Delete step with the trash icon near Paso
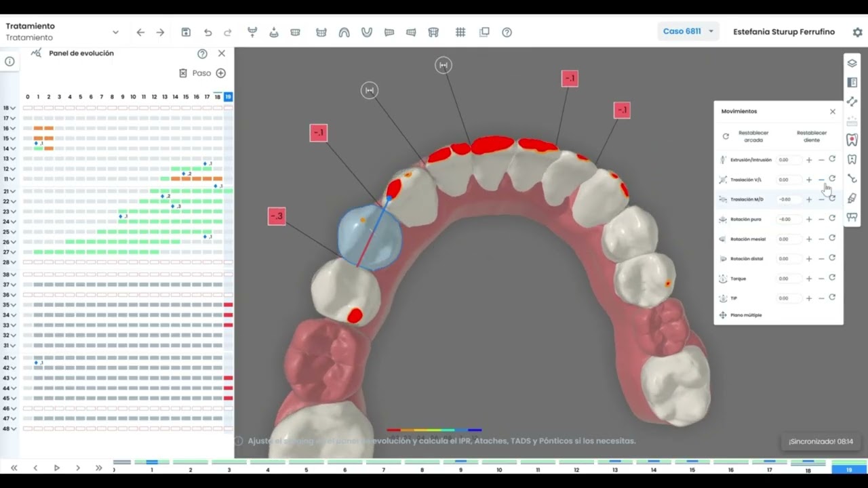Screen dimensions: 868x488 [183, 73]
